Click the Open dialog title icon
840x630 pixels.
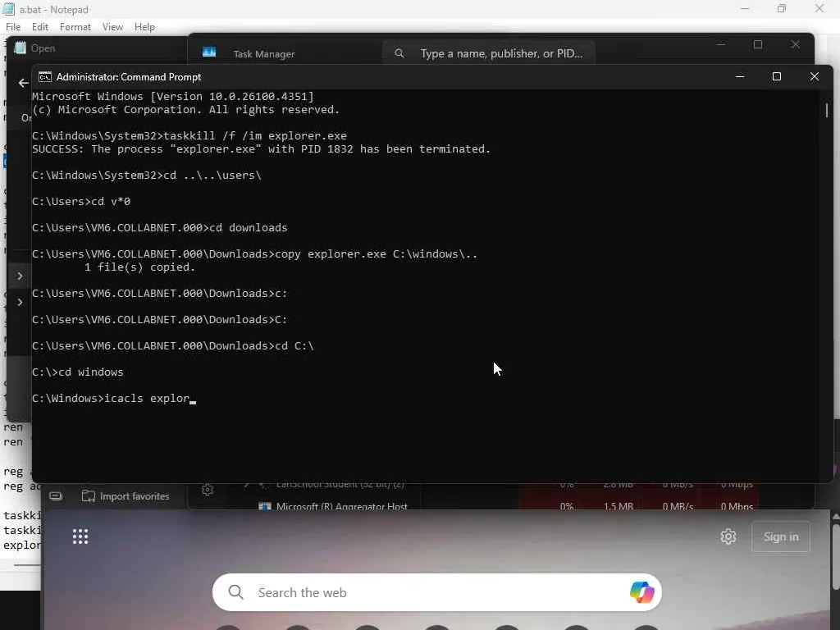(20, 48)
